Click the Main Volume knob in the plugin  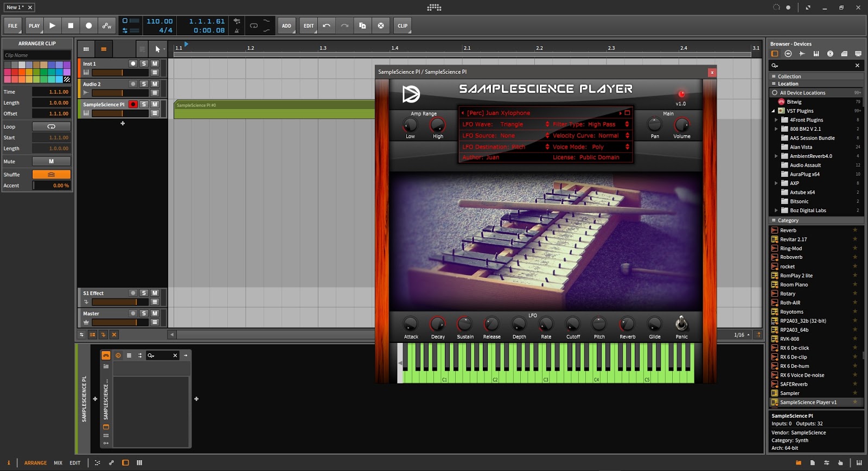(x=682, y=125)
